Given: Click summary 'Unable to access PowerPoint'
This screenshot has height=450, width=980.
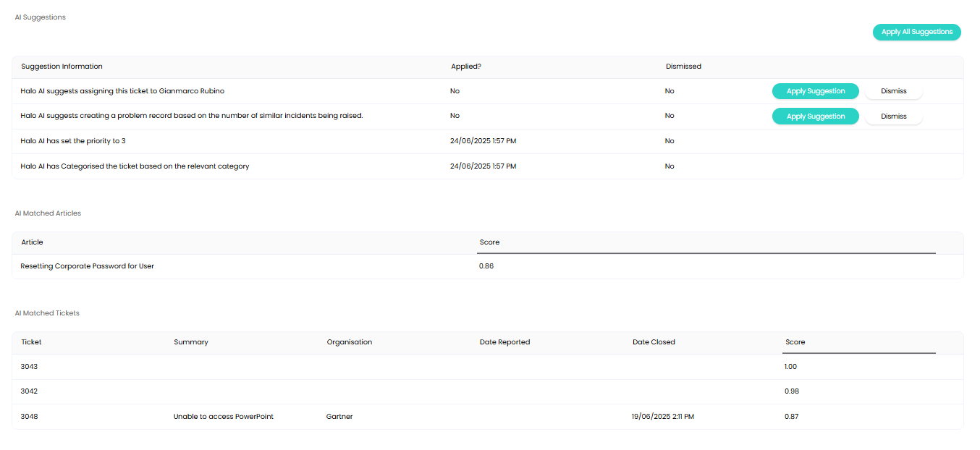Looking at the screenshot, I should click(x=224, y=417).
